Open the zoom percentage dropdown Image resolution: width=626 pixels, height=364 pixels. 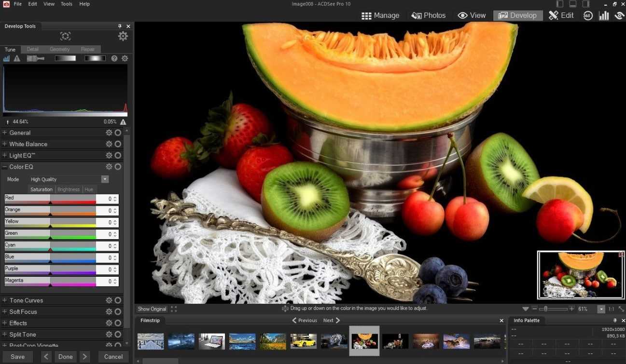pyautogui.click(x=601, y=309)
